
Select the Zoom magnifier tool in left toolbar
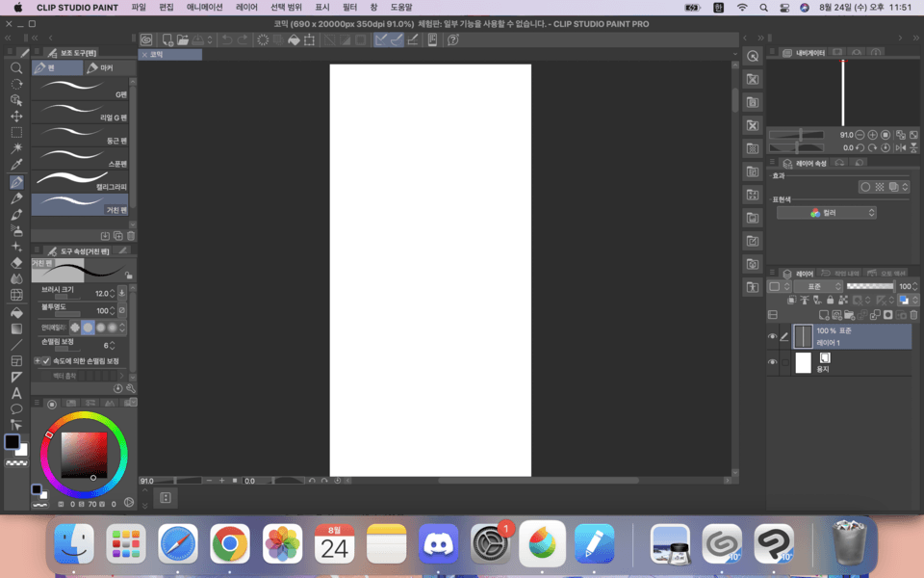click(16, 67)
